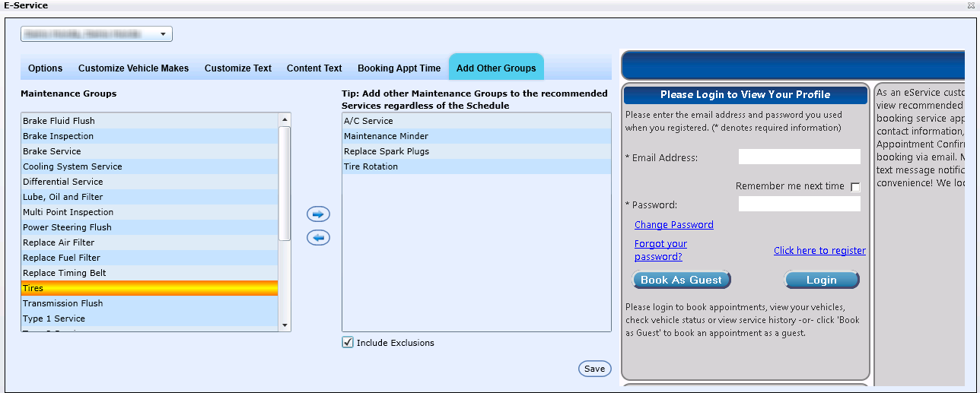Switch to the Options tab
The image size is (980, 393).
46,68
